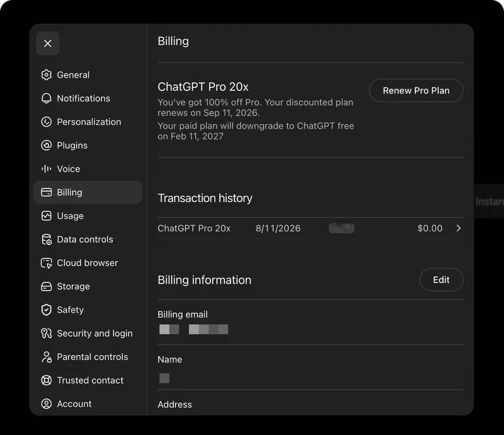Viewport: 504px width, 435px height.
Task: Click the Parental controls icon
Action: 46,357
